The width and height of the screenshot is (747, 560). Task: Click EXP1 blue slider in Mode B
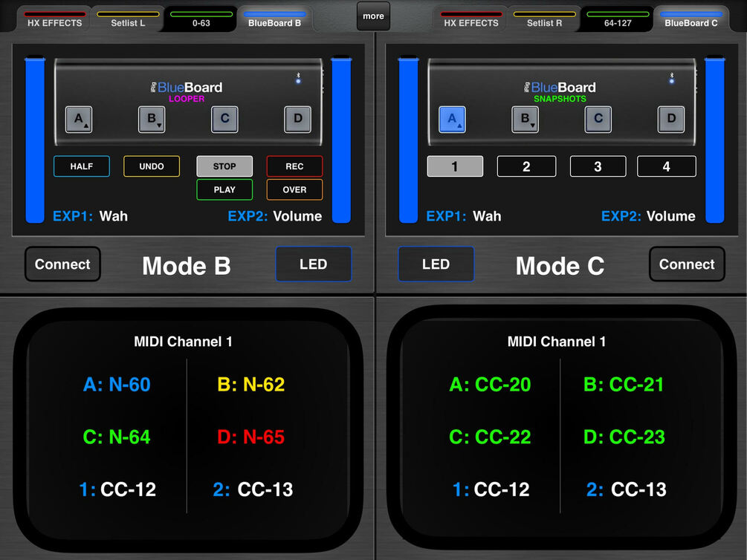(35, 140)
